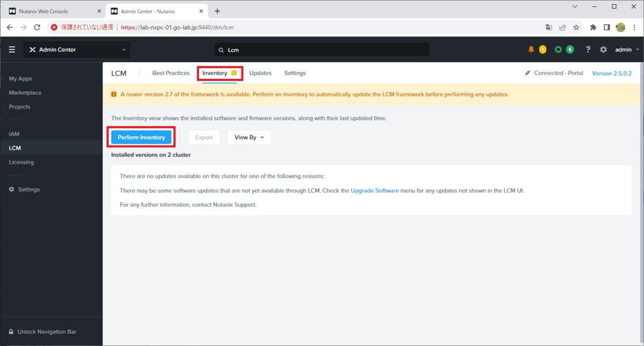The image size is (644, 346).
Task: Open the View By dropdown
Action: (x=249, y=137)
